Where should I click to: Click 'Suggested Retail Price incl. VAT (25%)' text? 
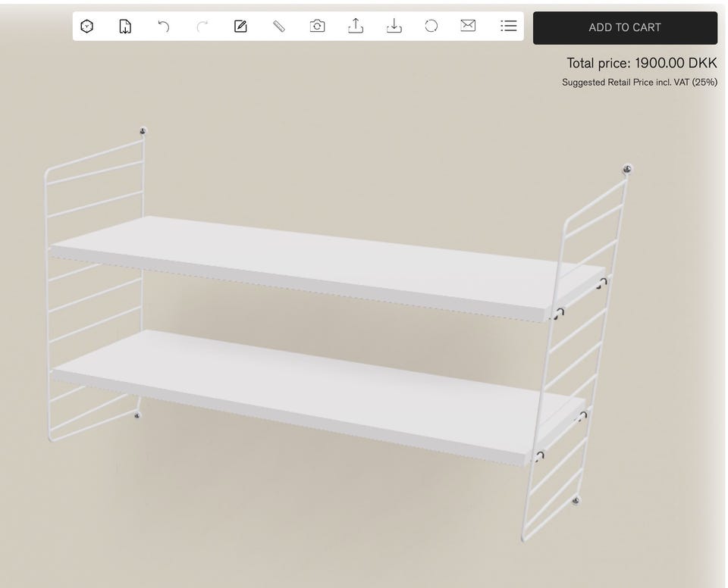[639, 83]
